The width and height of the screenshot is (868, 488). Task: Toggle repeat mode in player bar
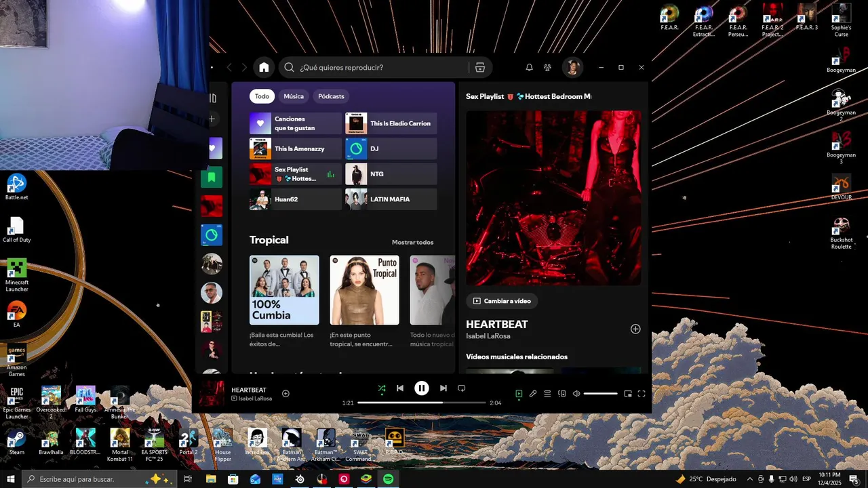[462, 388]
